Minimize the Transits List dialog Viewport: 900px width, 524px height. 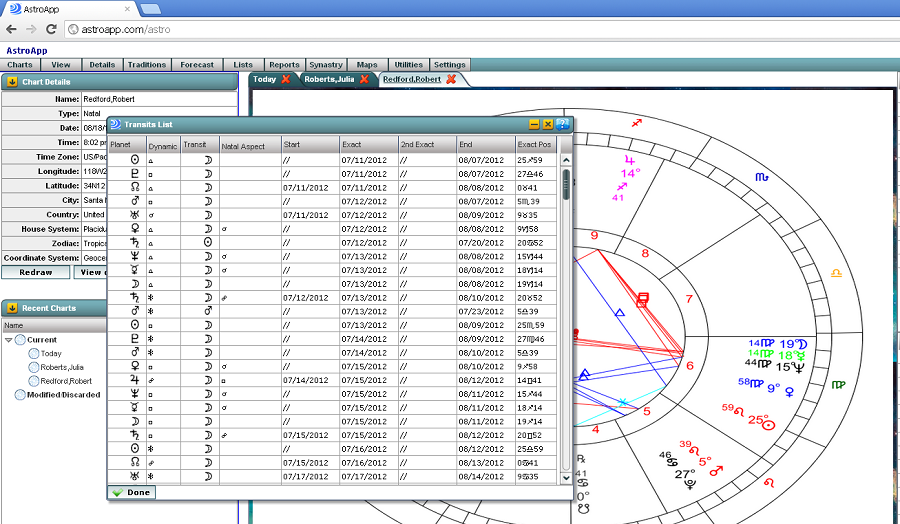[x=534, y=124]
